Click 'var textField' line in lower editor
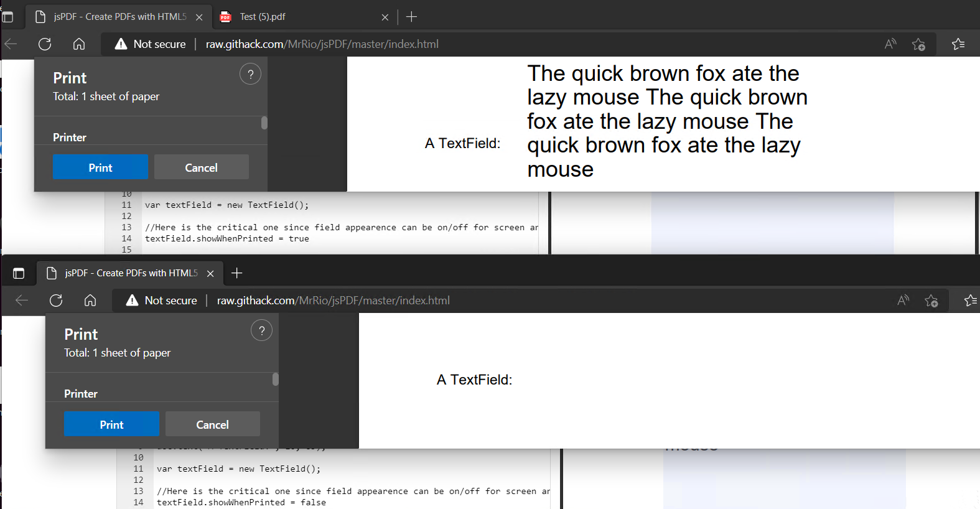The height and width of the screenshot is (509, 980). (239, 469)
